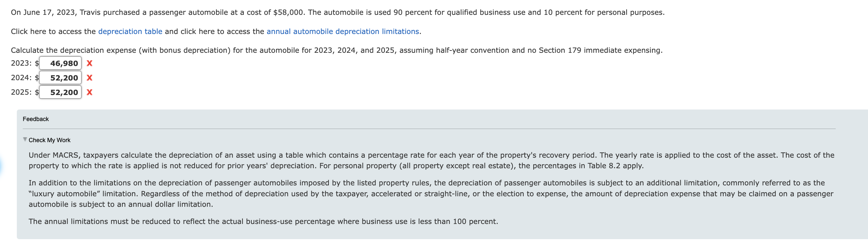Image resolution: width=868 pixels, height=252 pixels.
Task: Open the annual automobile depreciation limitations link
Action: click(342, 31)
